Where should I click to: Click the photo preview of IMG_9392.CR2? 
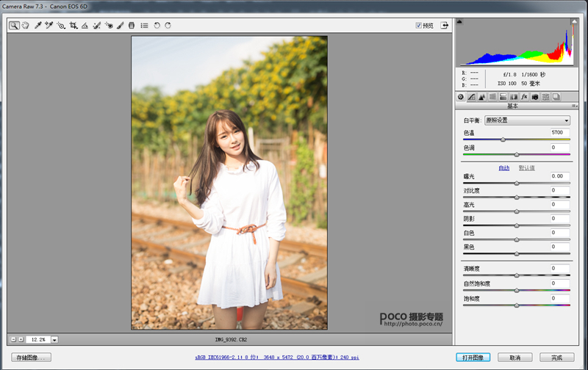coord(229,183)
